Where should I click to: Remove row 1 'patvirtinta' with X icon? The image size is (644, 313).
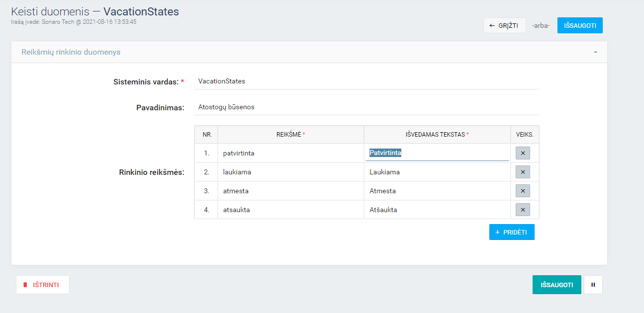[523, 153]
